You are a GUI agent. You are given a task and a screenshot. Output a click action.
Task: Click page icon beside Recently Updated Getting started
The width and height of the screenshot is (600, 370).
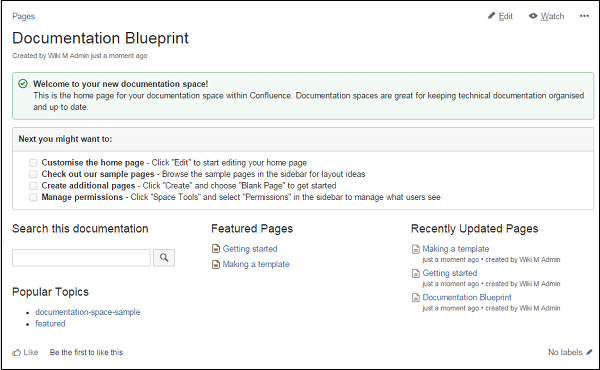[x=416, y=273]
